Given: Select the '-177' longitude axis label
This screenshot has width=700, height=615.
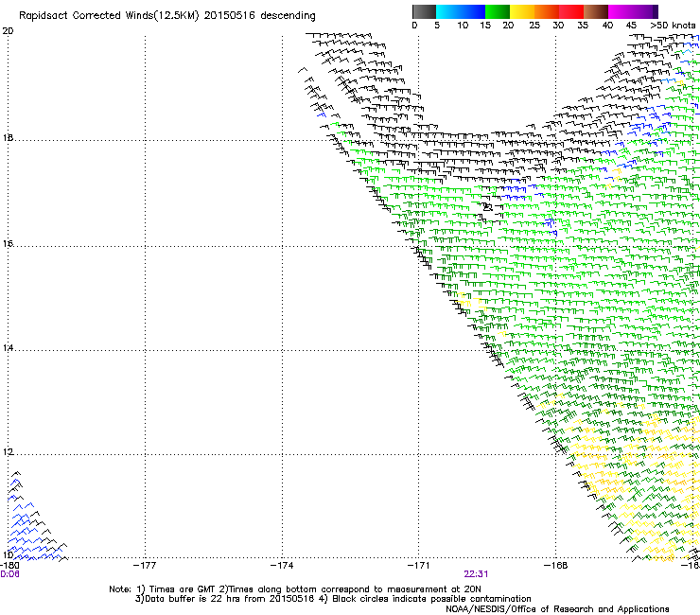Looking at the screenshot, I should coord(145,566).
